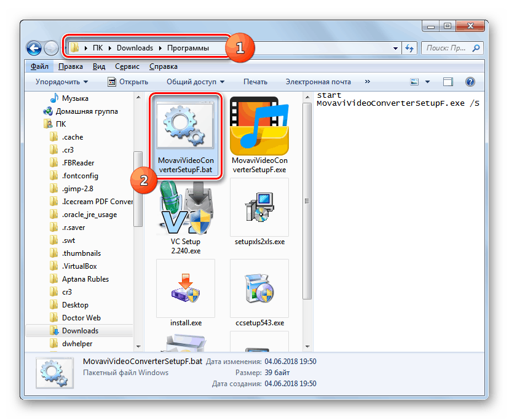Open the Файл menu
Image resolution: width=509 pixels, height=420 pixels.
pyautogui.click(x=39, y=66)
